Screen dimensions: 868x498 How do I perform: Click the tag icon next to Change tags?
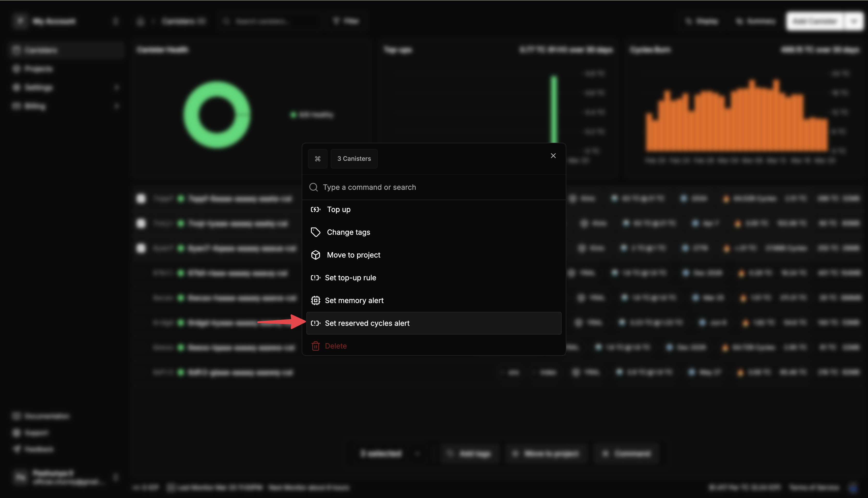[x=315, y=232]
